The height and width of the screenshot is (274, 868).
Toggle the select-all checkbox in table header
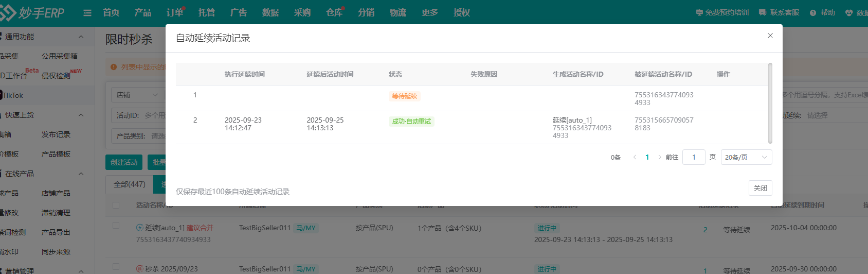point(116,205)
